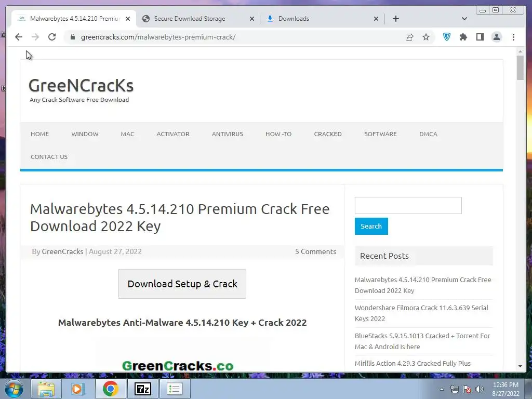Open the MAC menu item
This screenshot has height=399, width=532.
tap(128, 134)
